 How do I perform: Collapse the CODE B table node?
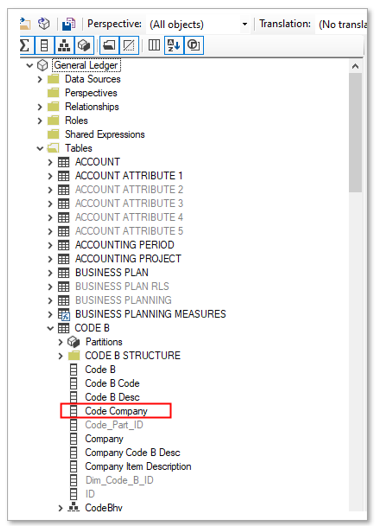pos(50,328)
